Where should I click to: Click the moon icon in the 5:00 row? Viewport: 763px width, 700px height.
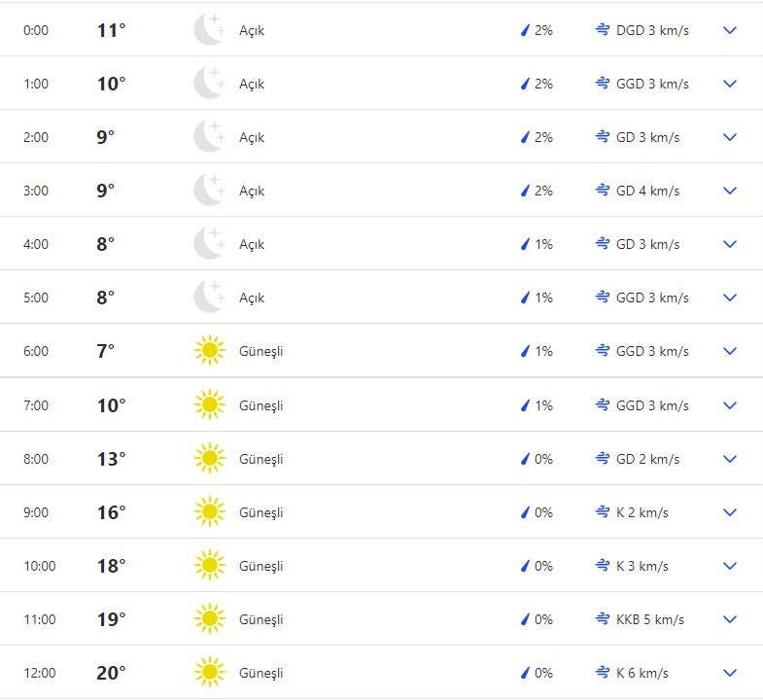coord(209,297)
